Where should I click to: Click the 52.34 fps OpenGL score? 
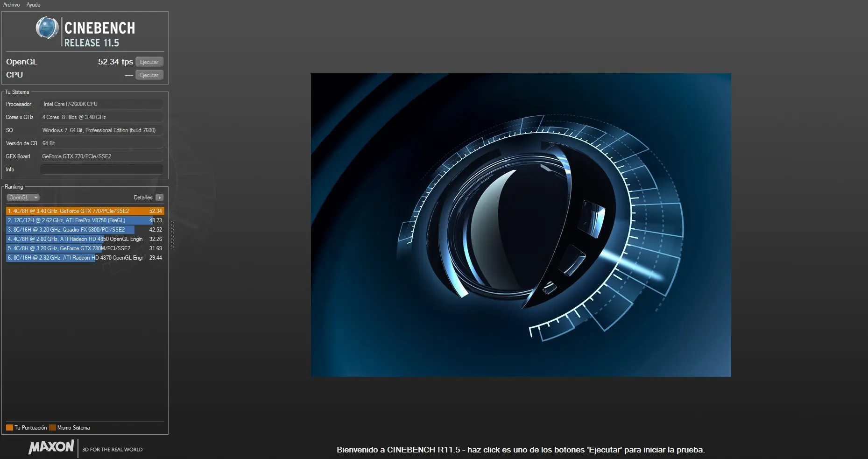pos(115,62)
